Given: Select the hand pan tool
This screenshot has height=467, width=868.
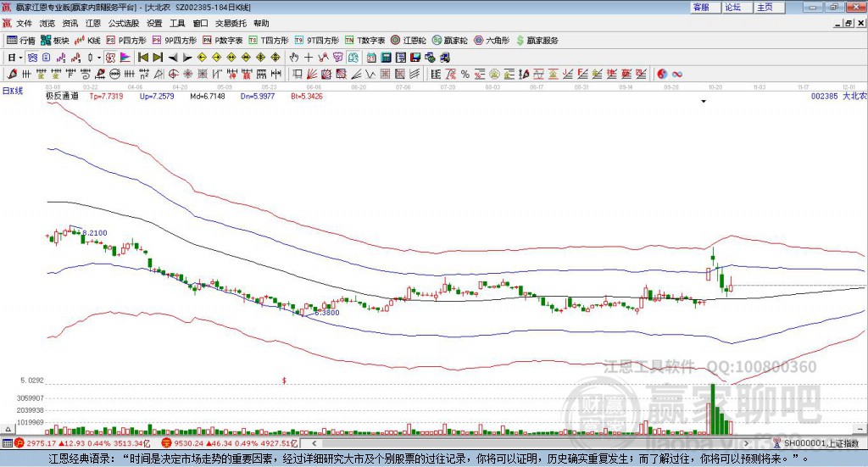Looking at the screenshot, I should pos(294,58).
